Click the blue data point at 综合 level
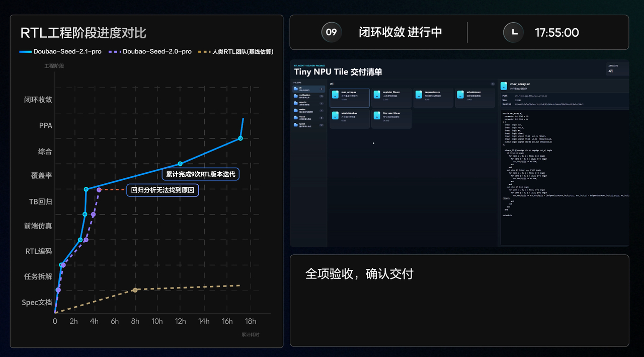Viewport: 644px width, 357px height. point(180,164)
